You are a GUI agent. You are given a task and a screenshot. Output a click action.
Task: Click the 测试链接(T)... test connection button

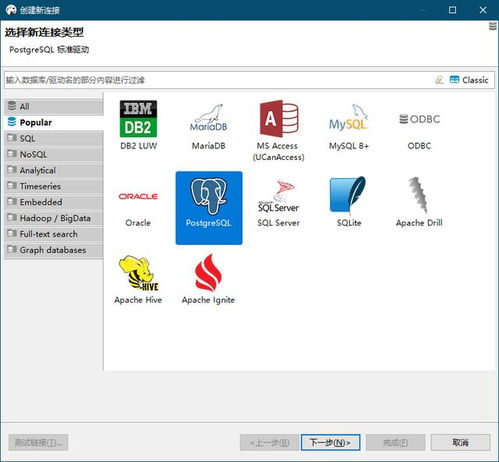click(38, 442)
